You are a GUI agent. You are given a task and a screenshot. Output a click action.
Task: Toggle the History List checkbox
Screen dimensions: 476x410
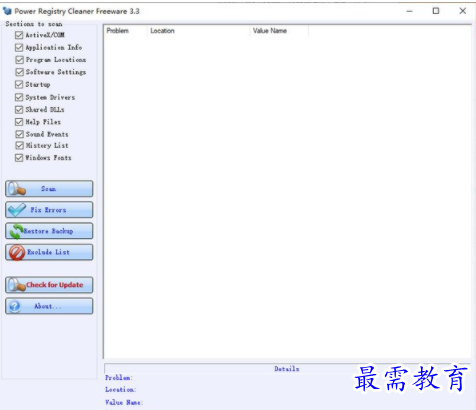click(x=19, y=146)
